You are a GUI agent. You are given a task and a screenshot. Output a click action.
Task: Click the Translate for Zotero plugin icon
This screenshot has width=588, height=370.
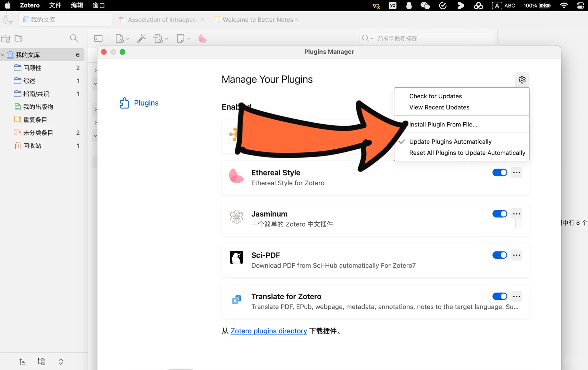pyautogui.click(x=236, y=300)
